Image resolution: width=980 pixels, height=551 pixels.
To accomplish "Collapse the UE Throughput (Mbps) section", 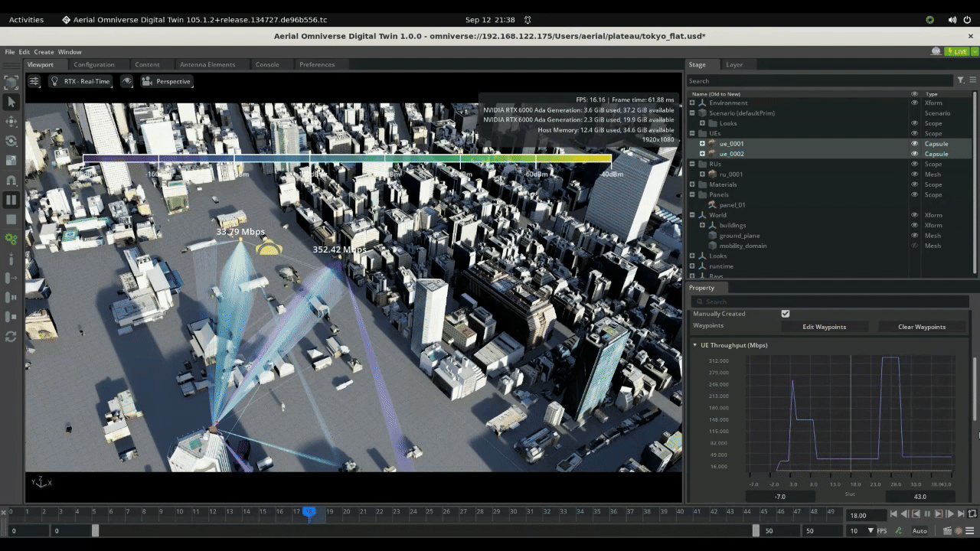I will pyautogui.click(x=695, y=345).
